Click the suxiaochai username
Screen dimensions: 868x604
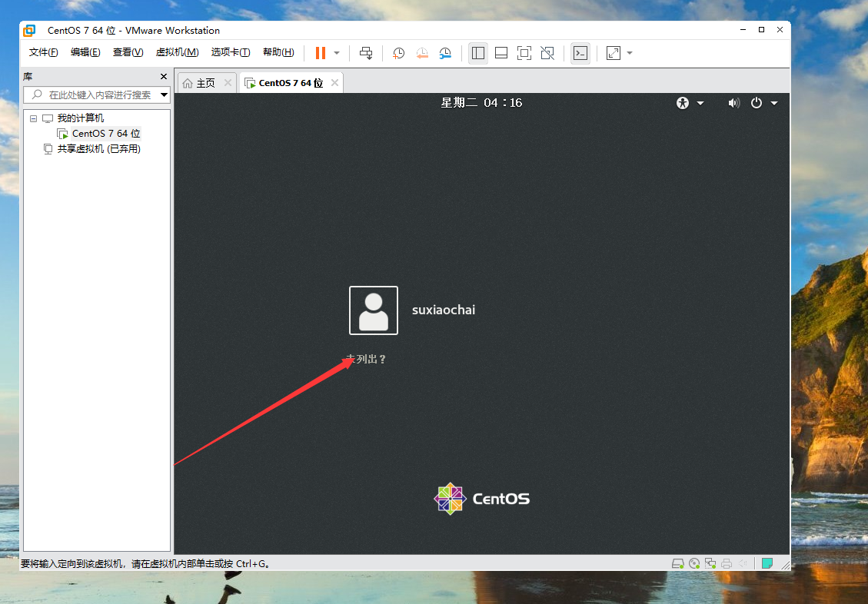pyautogui.click(x=444, y=310)
